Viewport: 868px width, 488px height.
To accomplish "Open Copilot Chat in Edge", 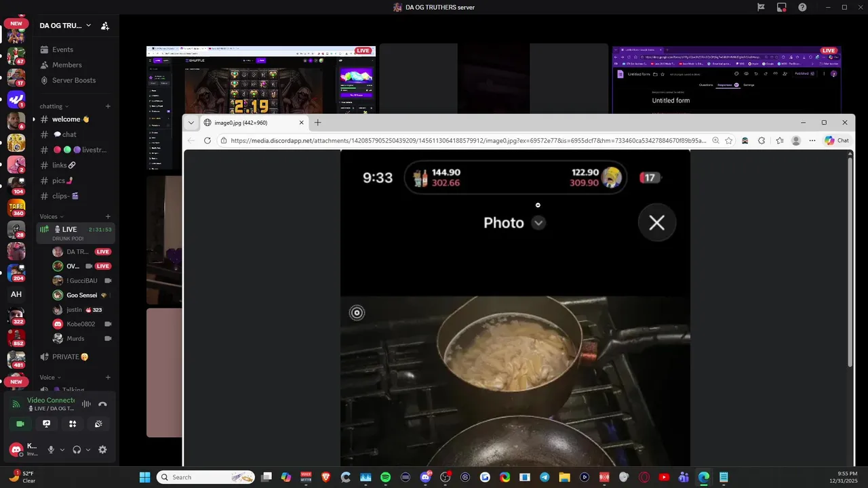I will [837, 140].
